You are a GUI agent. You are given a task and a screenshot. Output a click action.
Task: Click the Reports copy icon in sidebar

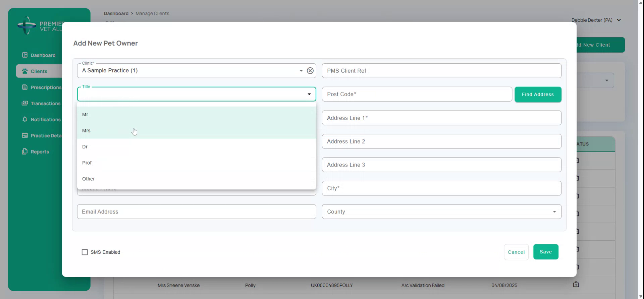tap(25, 152)
